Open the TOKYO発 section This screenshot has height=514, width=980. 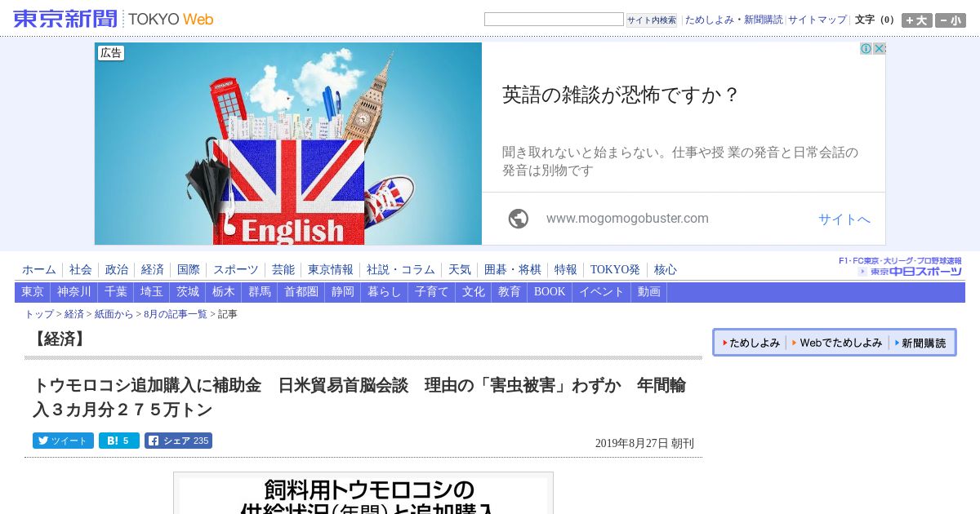pyautogui.click(x=616, y=270)
